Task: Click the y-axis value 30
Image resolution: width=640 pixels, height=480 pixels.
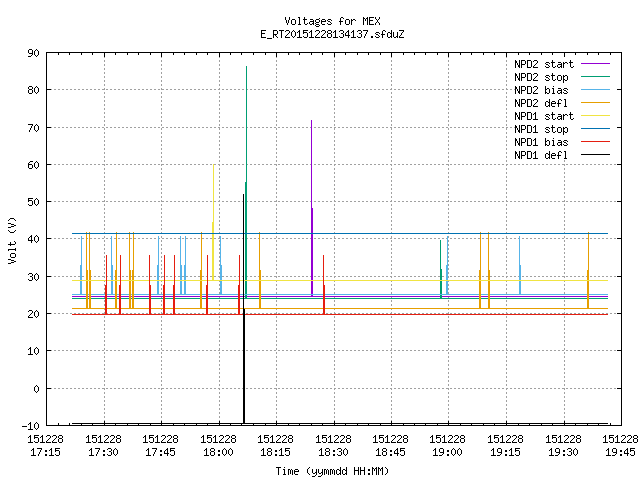Action: (x=33, y=277)
